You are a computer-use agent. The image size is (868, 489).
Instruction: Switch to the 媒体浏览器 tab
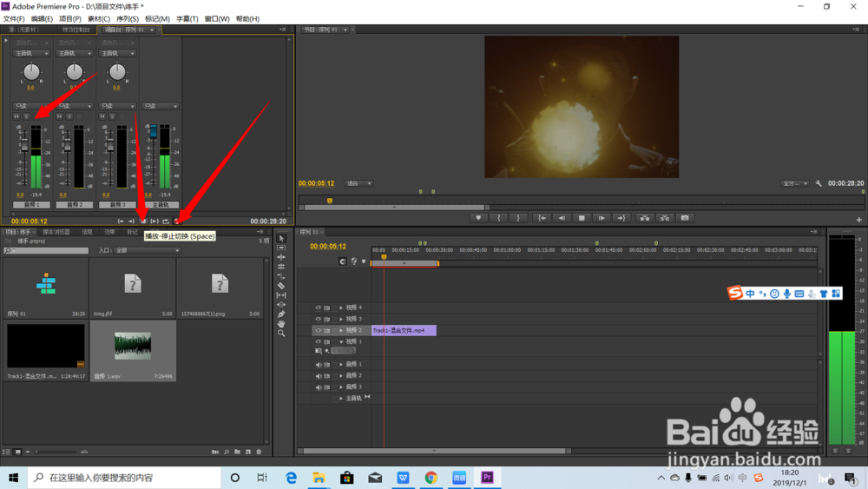tap(56, 232)
